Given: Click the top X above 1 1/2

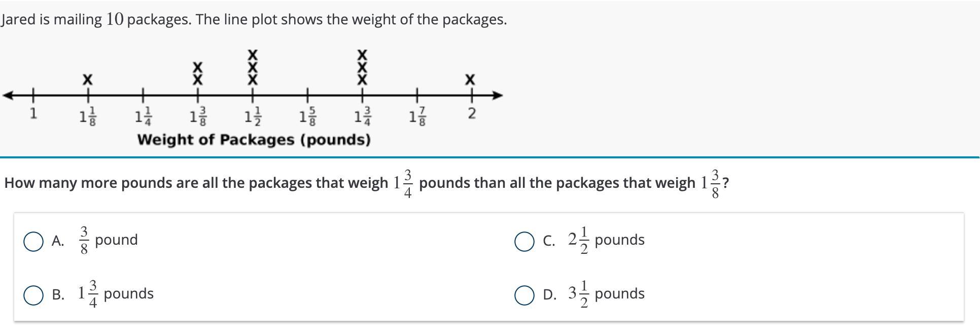Looking at the screenshot, I should [253, 54].
